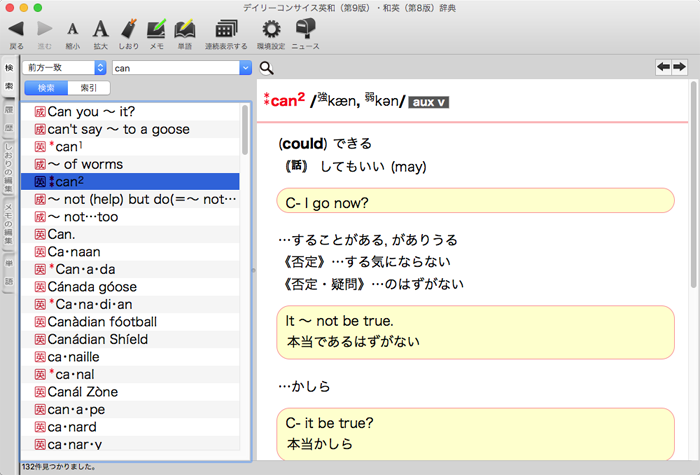Image resolution: width=700 pixels, height=475 pixels.
Task: Open the ニュース mailbox icon
Action: coord(305,29)
